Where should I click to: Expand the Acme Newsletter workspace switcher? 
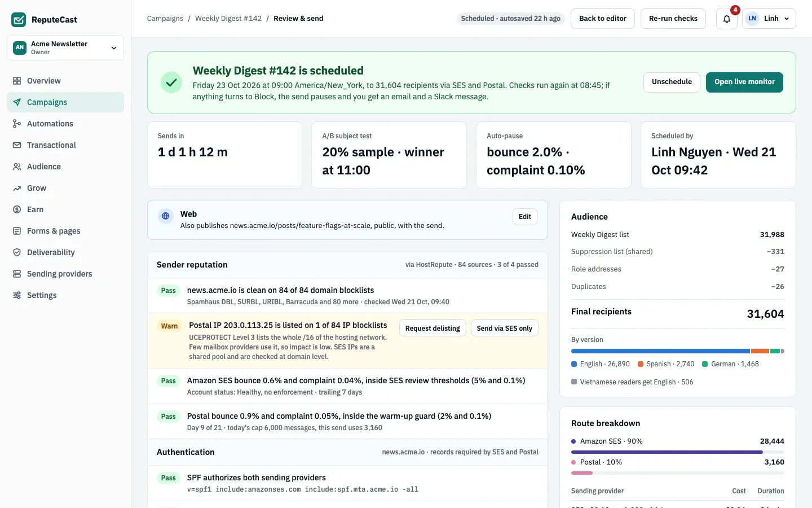[65, 47]
